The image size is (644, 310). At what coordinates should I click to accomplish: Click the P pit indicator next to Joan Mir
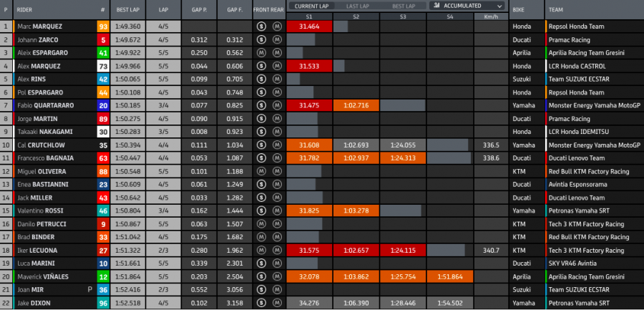tap(90, 289)
